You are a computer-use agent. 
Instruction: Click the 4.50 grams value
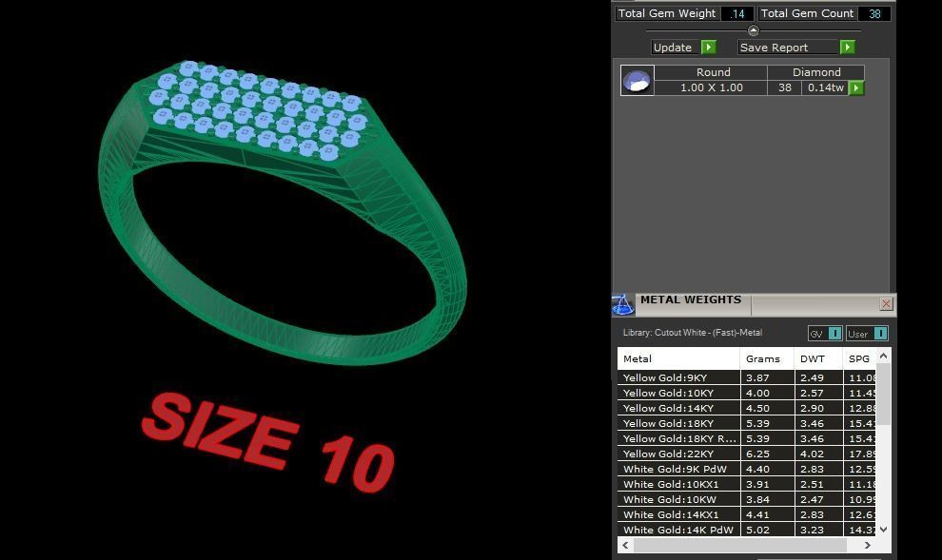pos(757,408)
